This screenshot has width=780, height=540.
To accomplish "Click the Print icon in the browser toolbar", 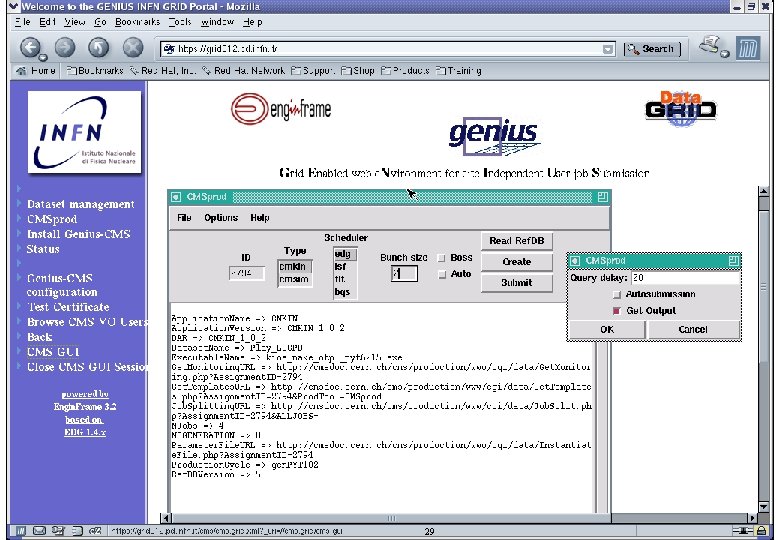I will [x=711, y=46].
